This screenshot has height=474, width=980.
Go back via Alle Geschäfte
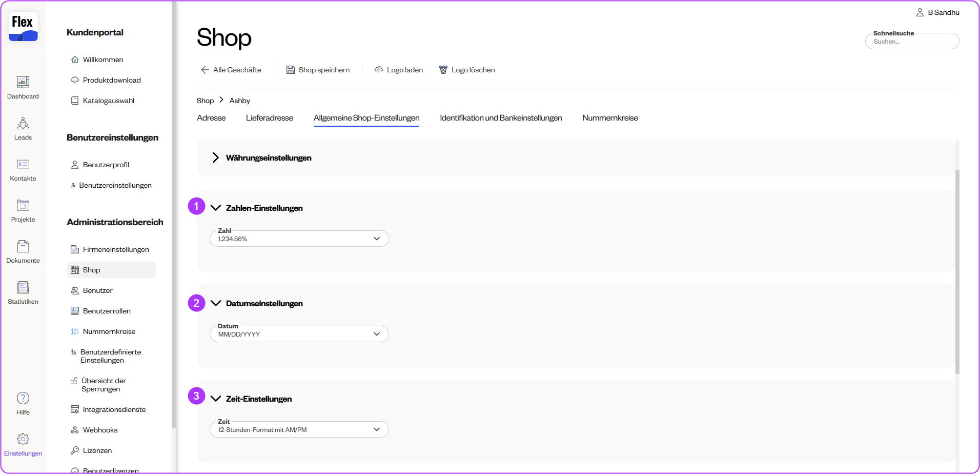click(x=231, y=70)
